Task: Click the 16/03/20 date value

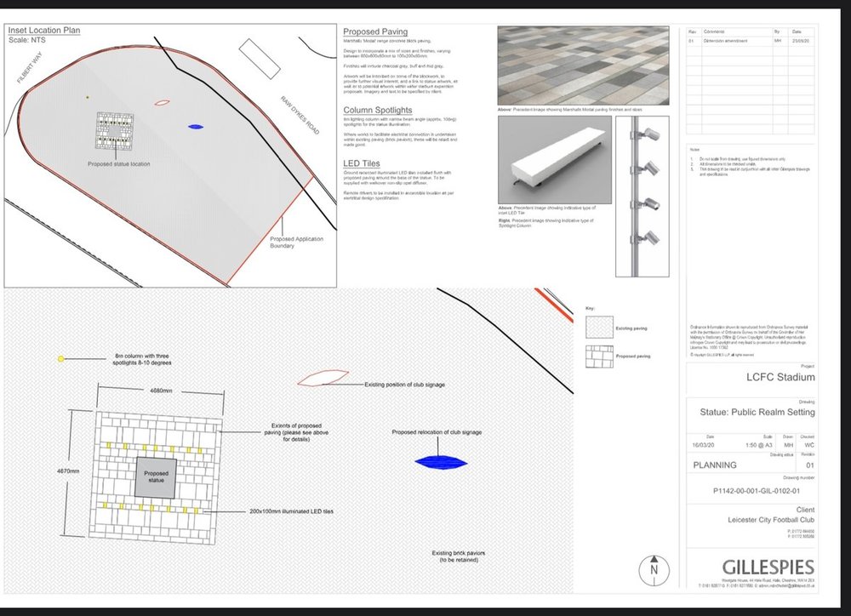Action: click(703, 445)
